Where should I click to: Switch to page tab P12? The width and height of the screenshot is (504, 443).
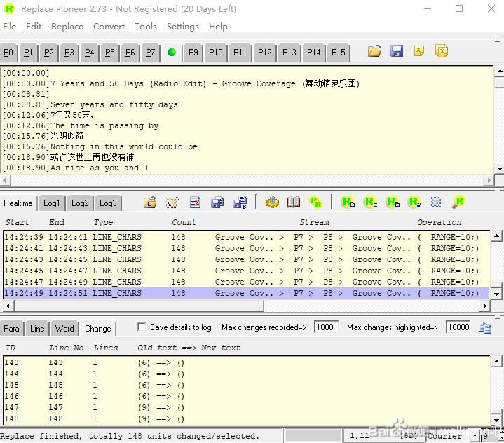point(265,52)
